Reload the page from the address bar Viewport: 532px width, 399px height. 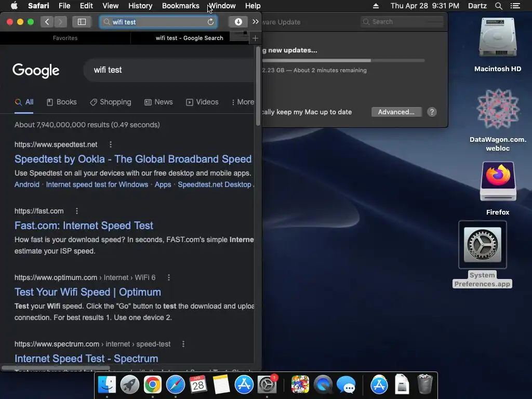click(211, 22)
